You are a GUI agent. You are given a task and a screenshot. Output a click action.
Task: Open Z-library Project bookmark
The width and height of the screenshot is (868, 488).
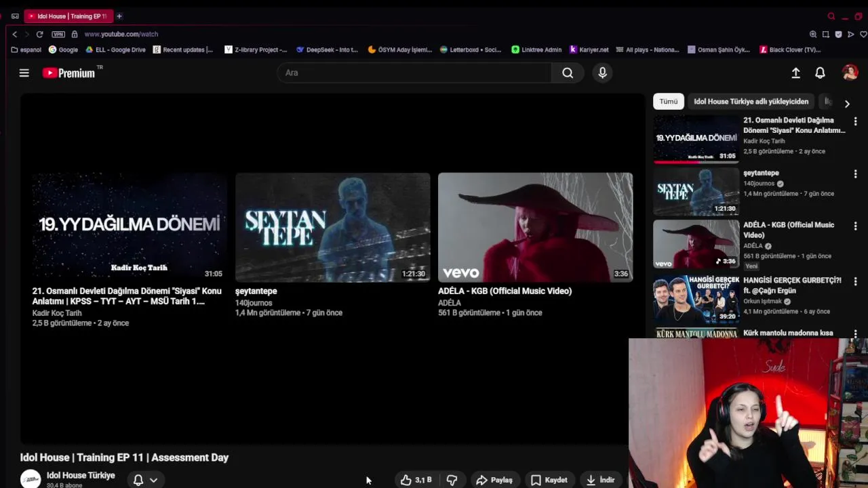coord(256,49)
